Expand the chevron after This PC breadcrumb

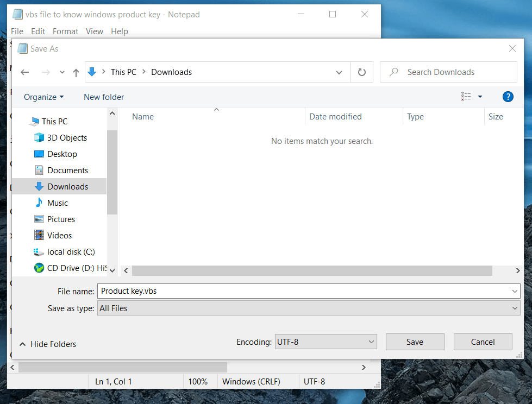pos(144,72)
